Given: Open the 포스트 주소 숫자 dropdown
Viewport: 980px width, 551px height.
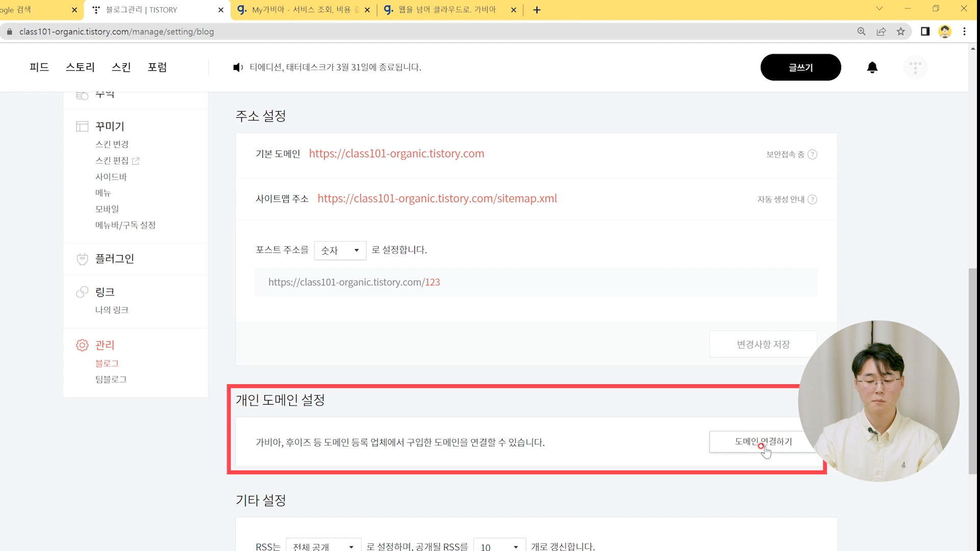Looking at the screenshot, I should (340, 251).
